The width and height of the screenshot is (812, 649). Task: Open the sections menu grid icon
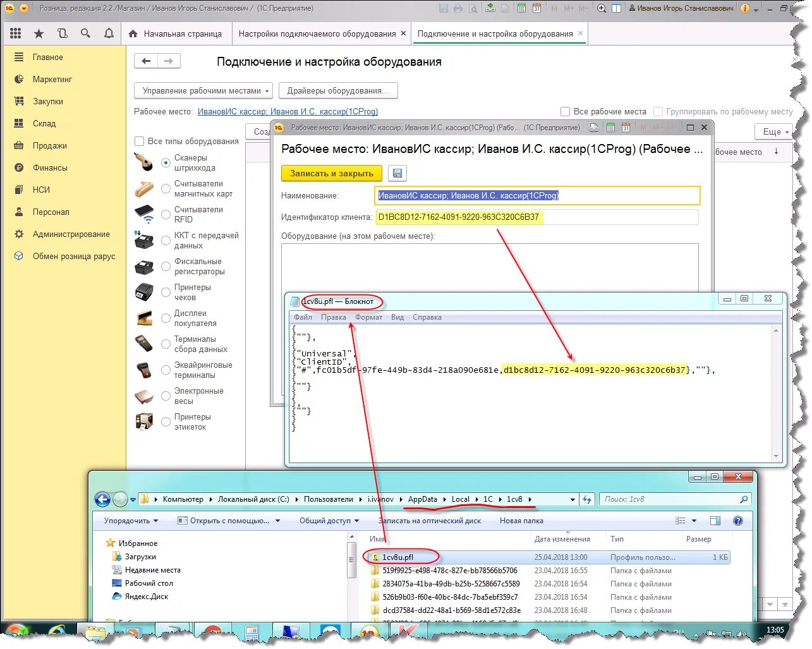coord(16,33)
